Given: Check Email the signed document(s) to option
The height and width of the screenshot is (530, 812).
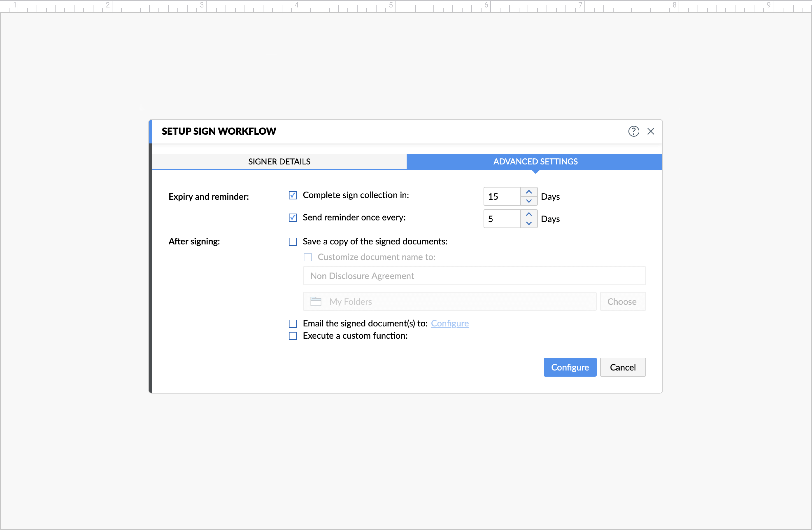Looking at the screenshot, I should pos(293,323).
